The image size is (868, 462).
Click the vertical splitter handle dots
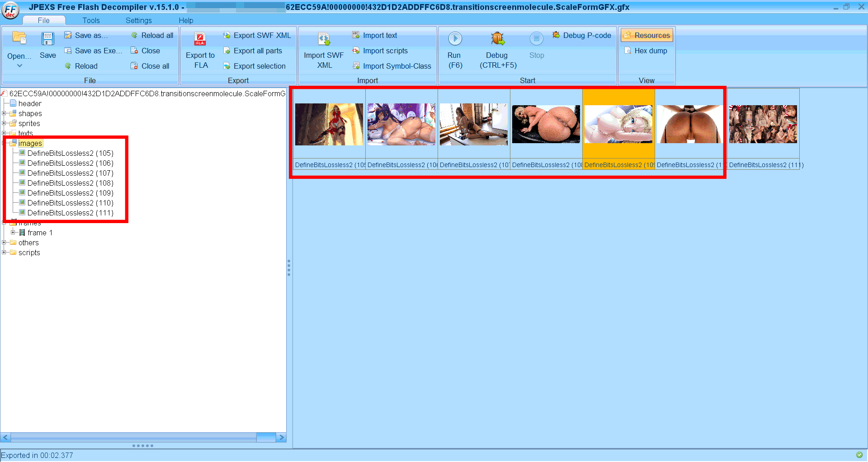tap(289, 268)
